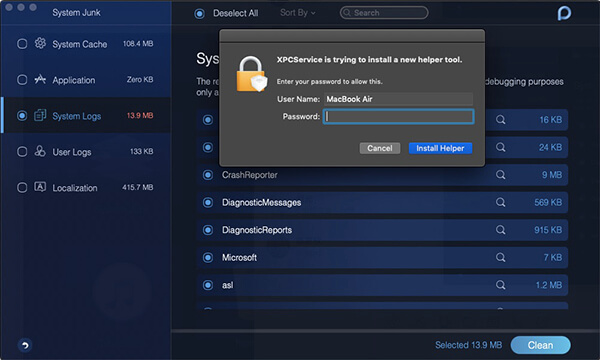The image size is (600, 360).
Task: Click the 13.9 MB size for System Logs
Action: point(140,116)
